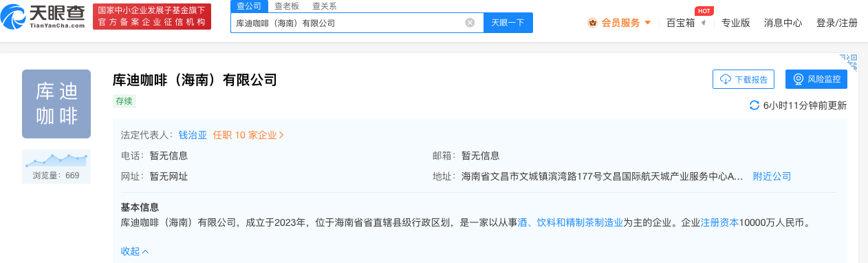Open the QR code corner icon
Viewport: 868px width, 263px height.
tap(849, 62)
